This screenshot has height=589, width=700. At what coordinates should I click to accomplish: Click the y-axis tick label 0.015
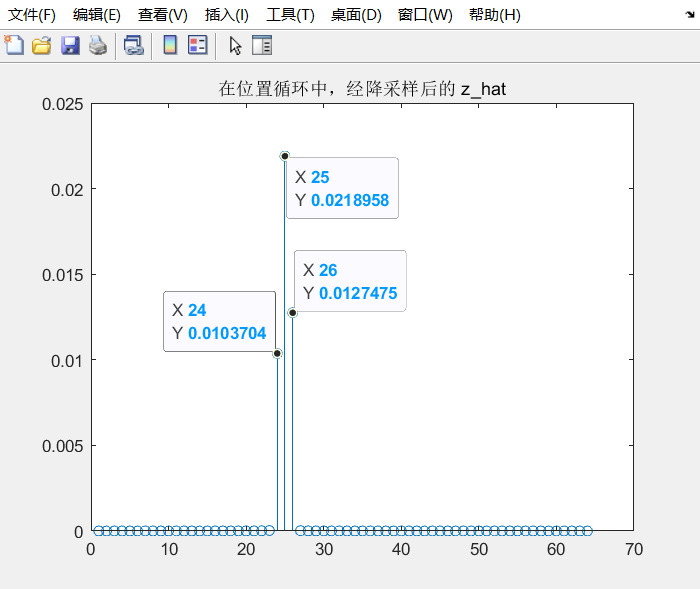tap(62, 275)
